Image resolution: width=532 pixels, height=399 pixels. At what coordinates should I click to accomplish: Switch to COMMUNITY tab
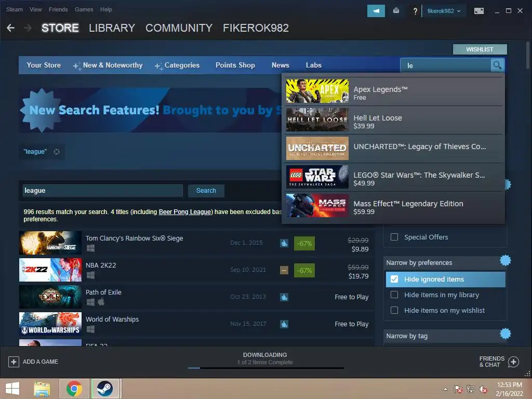click(179, 28)
